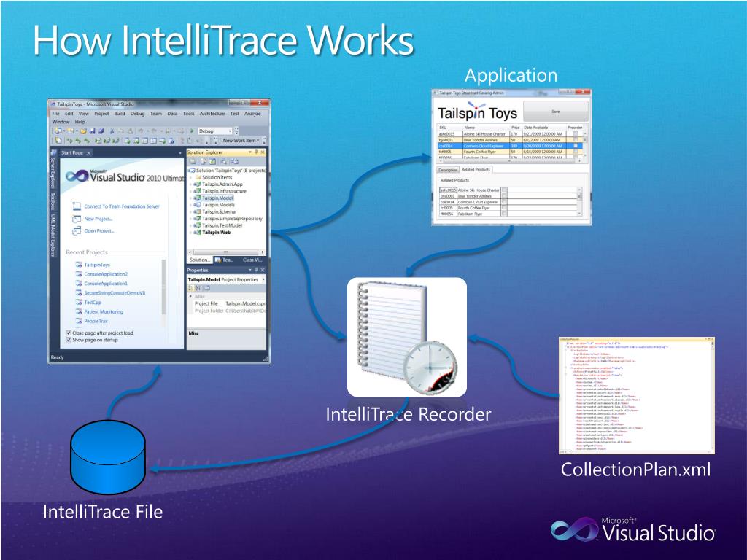The height and width of the screenshot is (560, 747).
Task: Click the Properties icon in Solution Explorer toolbar
Action: click(x=193, y=161)
